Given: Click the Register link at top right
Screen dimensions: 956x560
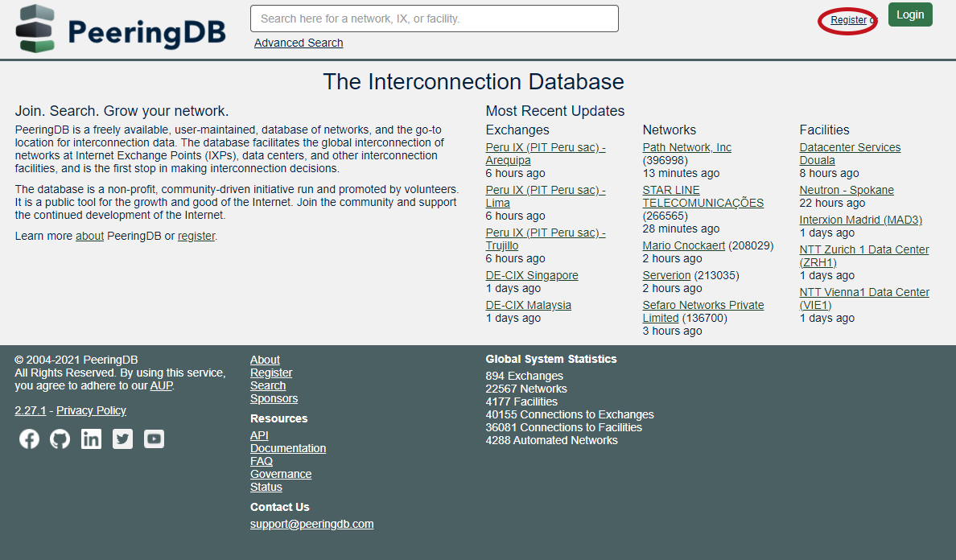Looking at the screenshot, I should click(848, 20).
